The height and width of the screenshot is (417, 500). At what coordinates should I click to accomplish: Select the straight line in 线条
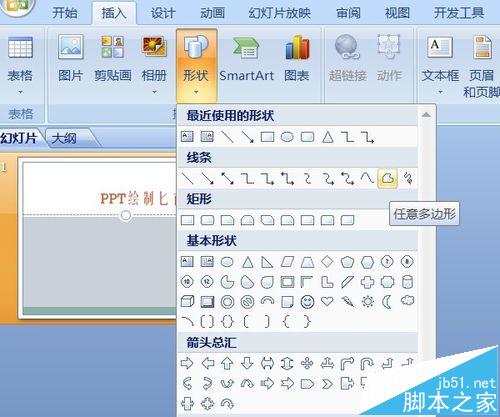pos(187,178)
